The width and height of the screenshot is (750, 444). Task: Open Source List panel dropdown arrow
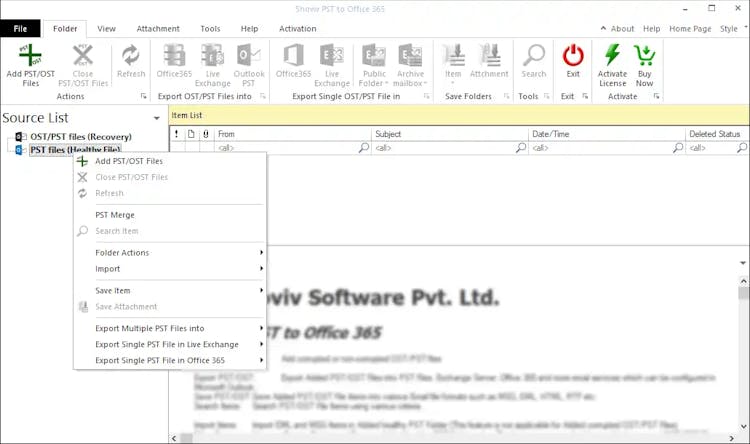156,118
